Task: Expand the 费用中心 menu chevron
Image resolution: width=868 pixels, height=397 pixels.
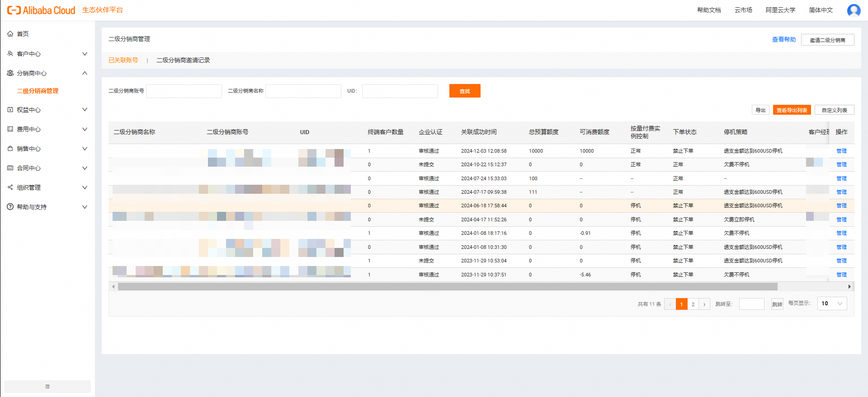Action: [85, 129]
